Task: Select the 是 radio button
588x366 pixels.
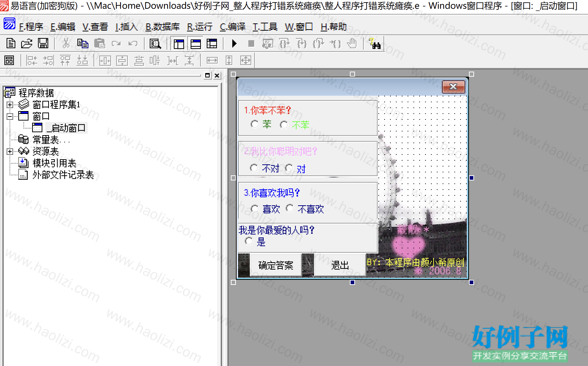Action: pos(249,241)
